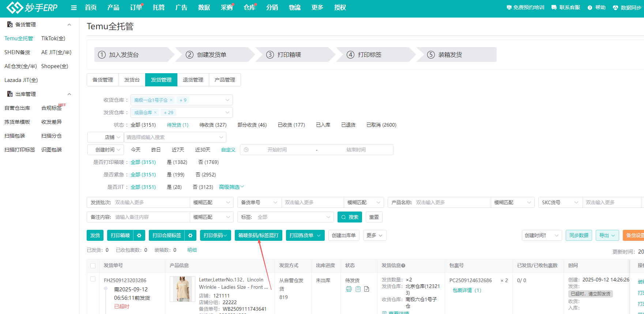Tick the select-all checkbox in table header
644x314 pixels.
click(x=93, y=266)
